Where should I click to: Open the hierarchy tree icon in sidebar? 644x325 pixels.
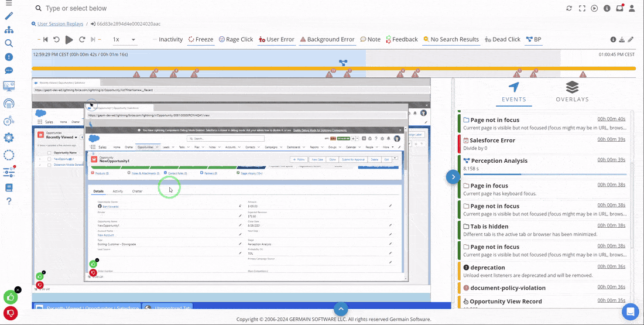pos(9,30)
